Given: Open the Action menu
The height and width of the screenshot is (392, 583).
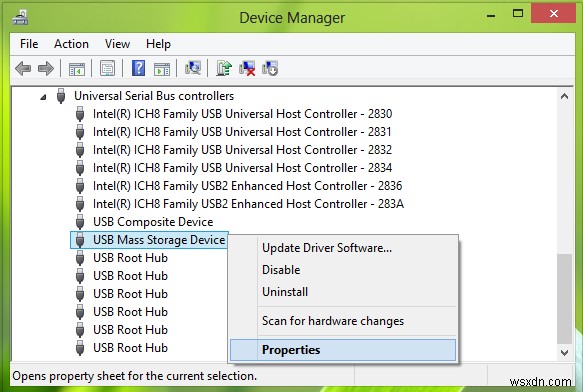Looking at the screenshot, I should (71, 44).
